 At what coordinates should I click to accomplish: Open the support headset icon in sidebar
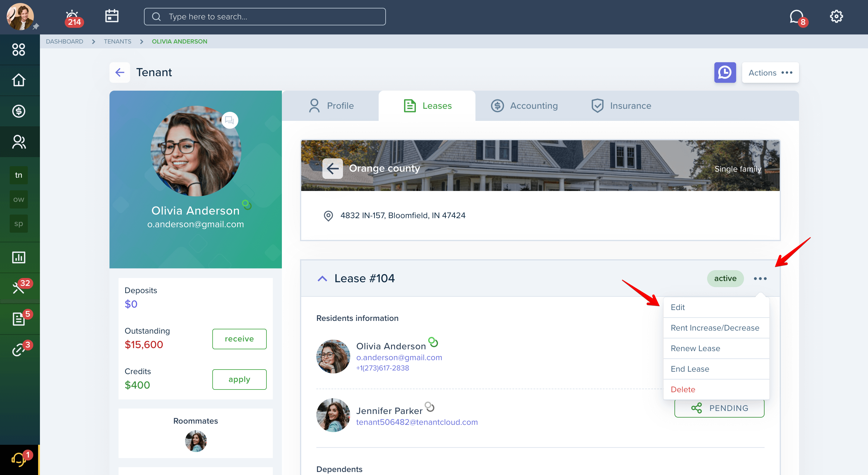pyautogui.click(x=19, y=459)
